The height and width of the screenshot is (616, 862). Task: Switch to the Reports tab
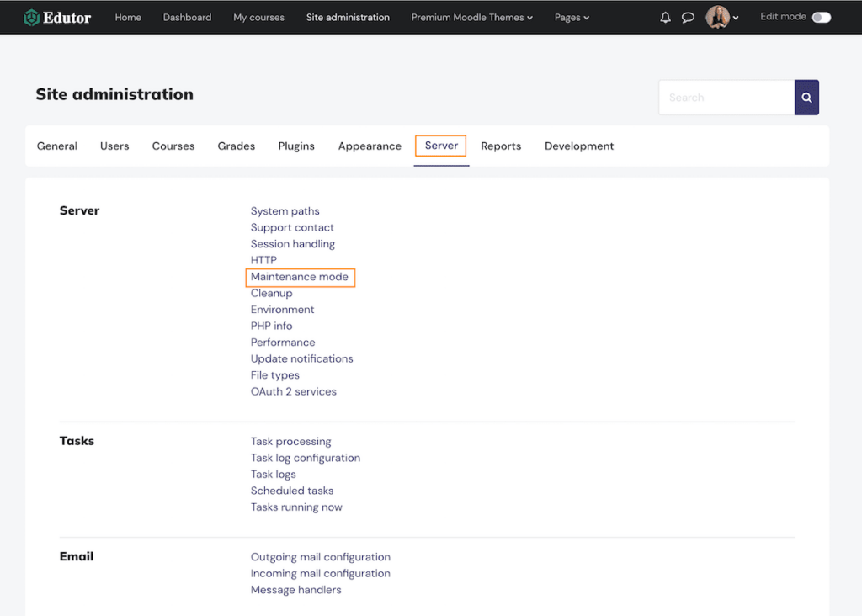(x=501, y=146)
